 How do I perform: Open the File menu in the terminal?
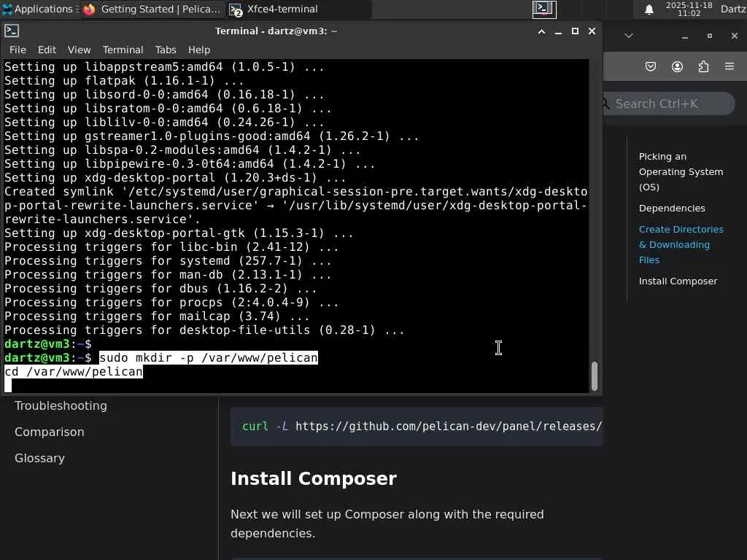[18, 50]
